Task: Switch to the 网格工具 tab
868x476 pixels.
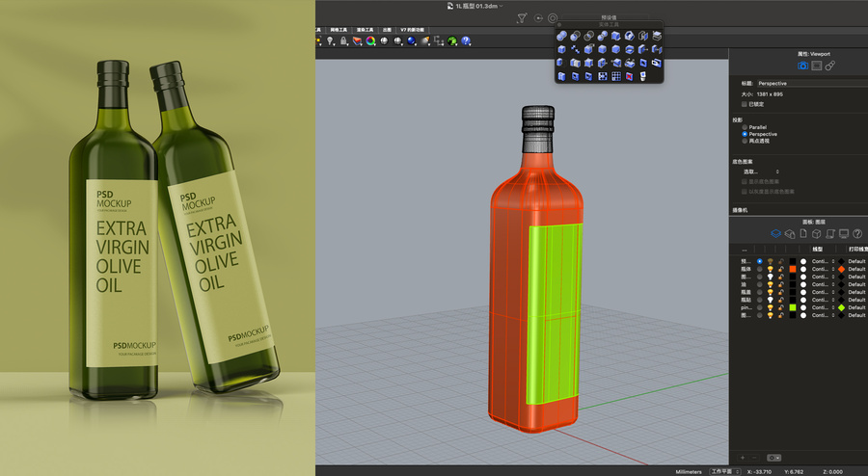Action: click(x=339, y=30)
